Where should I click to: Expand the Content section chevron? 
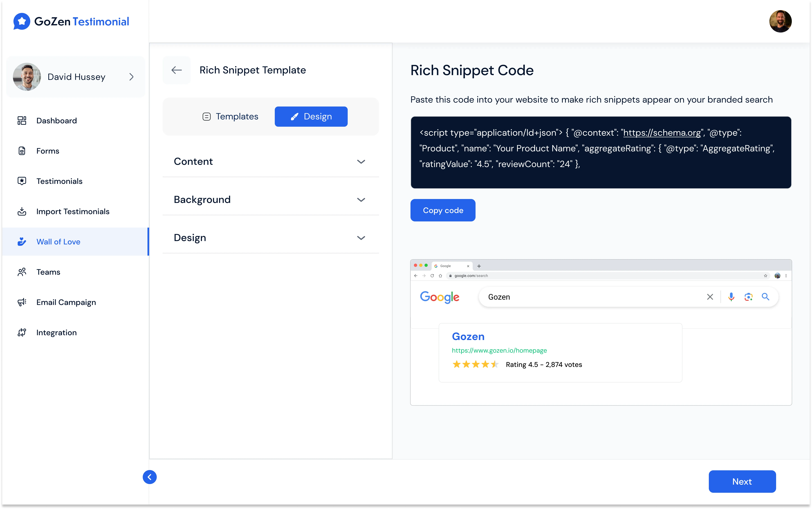coord(361,162)
